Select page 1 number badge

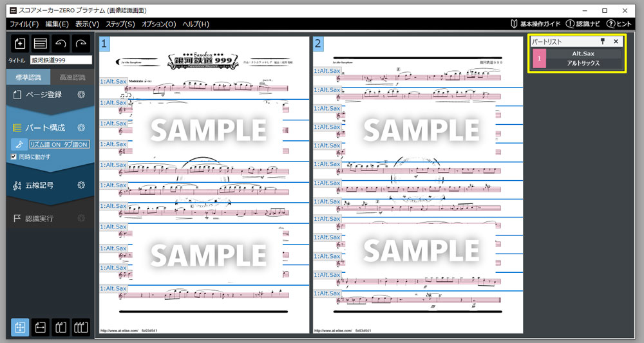click(x=104, y=44)
